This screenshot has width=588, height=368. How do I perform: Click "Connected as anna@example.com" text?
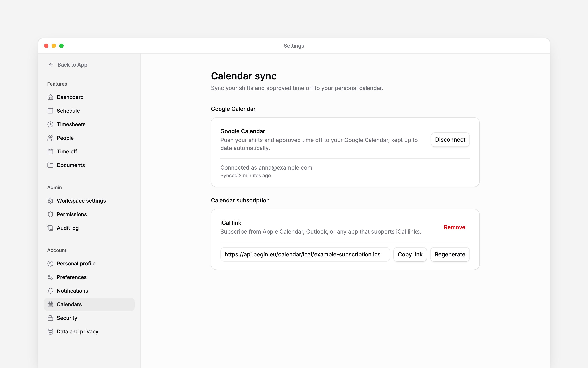(266, 168)
